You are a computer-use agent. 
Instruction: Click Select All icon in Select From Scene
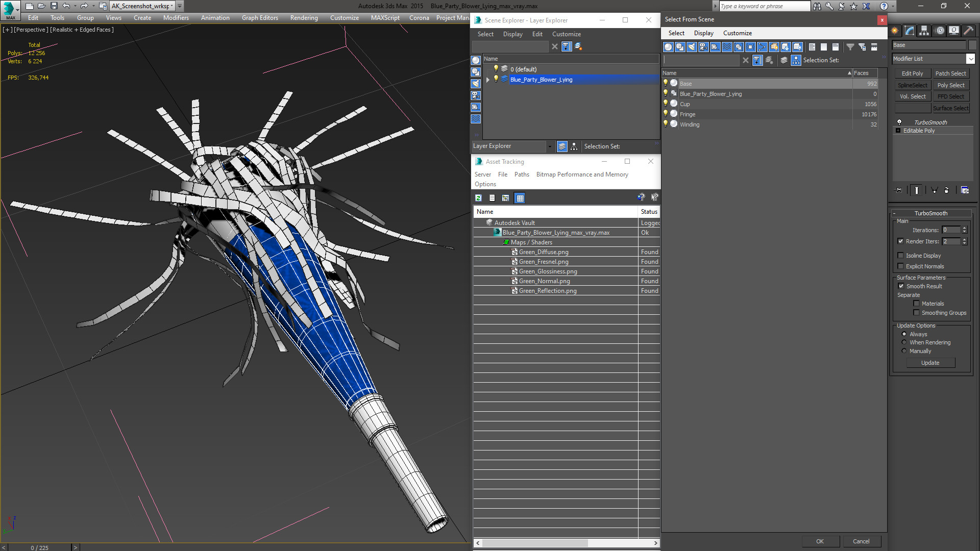pos(812,47)
